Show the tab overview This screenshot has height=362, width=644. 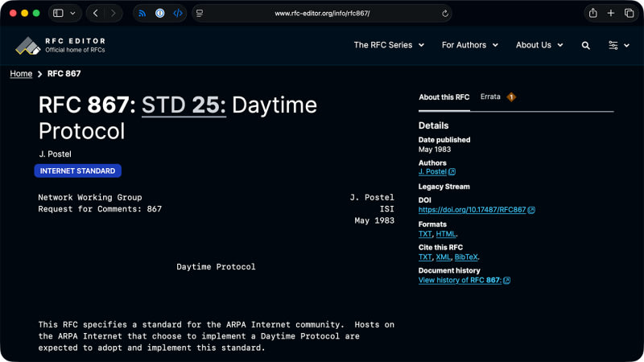[630, 13]
